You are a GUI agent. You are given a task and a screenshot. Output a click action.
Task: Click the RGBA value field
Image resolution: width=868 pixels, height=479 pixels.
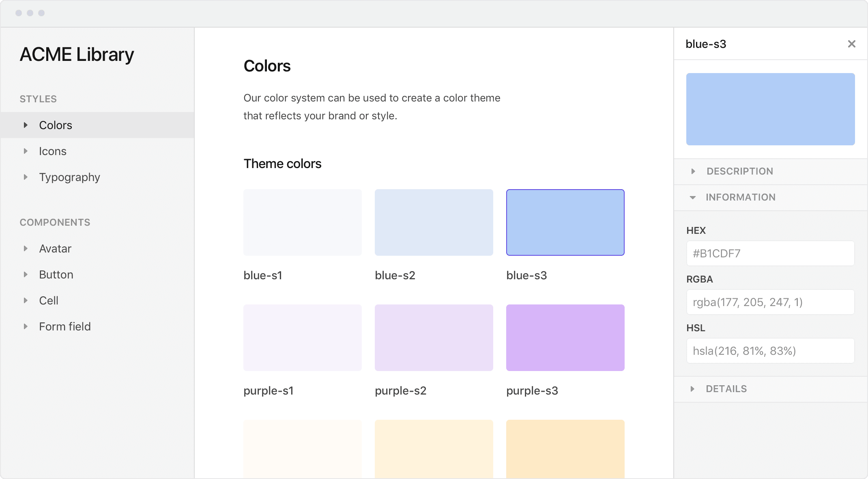click(770, 302)
